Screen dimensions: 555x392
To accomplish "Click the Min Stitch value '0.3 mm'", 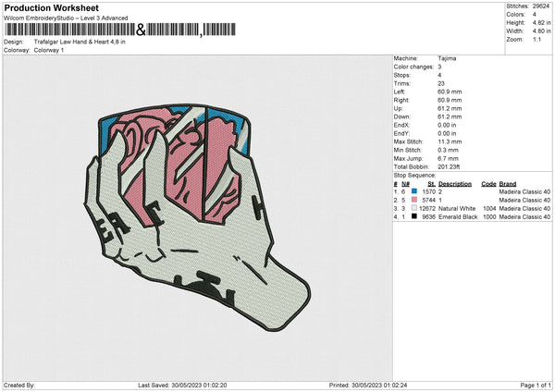I will click(448, 150).
